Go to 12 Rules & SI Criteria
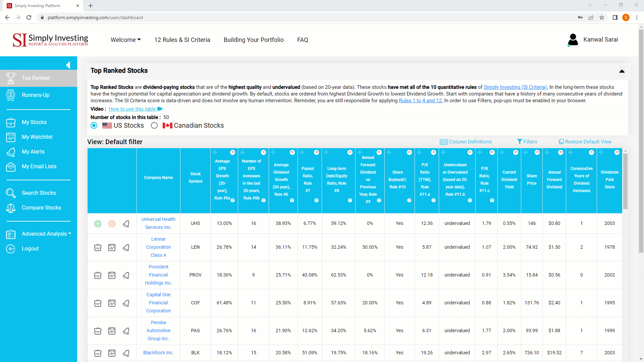Viewport: 644px width, 362px height. [x=182, y=40]
